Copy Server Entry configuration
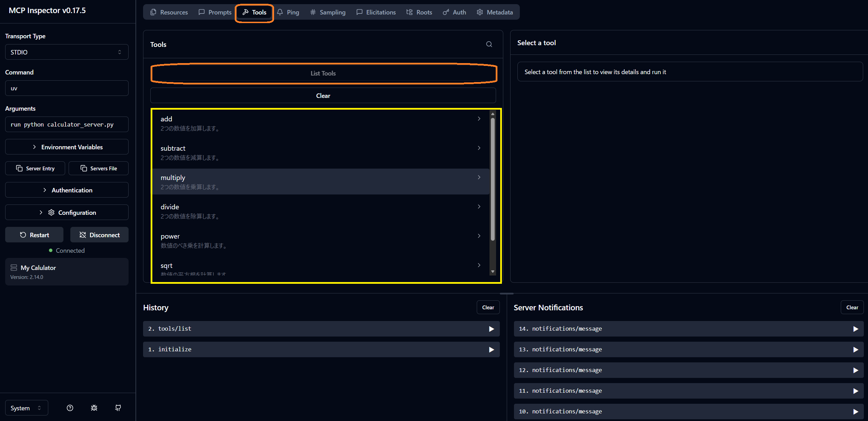 click(35, 168)
